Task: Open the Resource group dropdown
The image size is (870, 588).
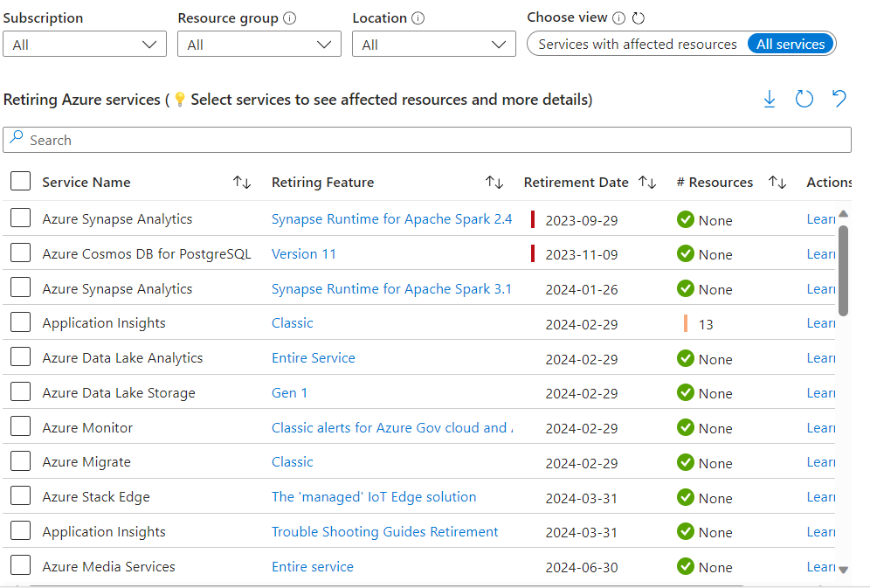Action: coord(259,45)
